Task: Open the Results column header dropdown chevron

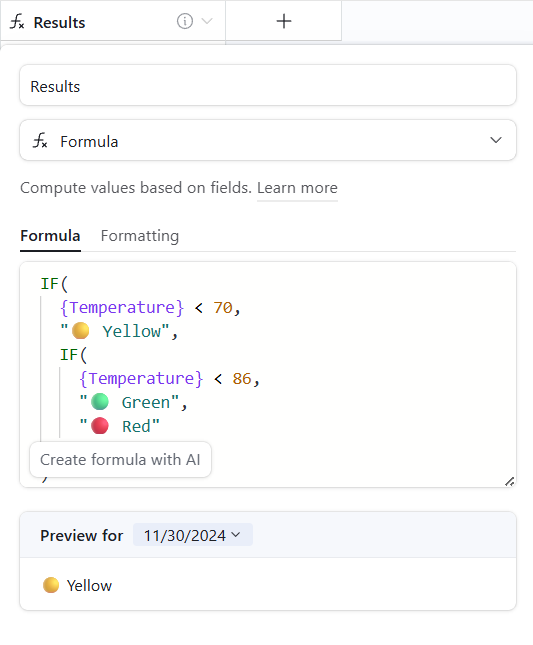Action: coord(207,21)
